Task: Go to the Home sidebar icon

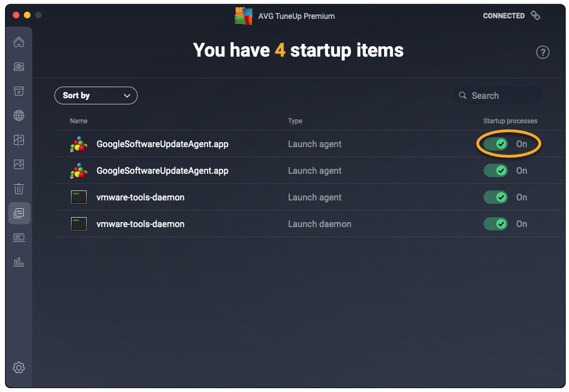Action: pyautogui.click(x=19, y=42)
